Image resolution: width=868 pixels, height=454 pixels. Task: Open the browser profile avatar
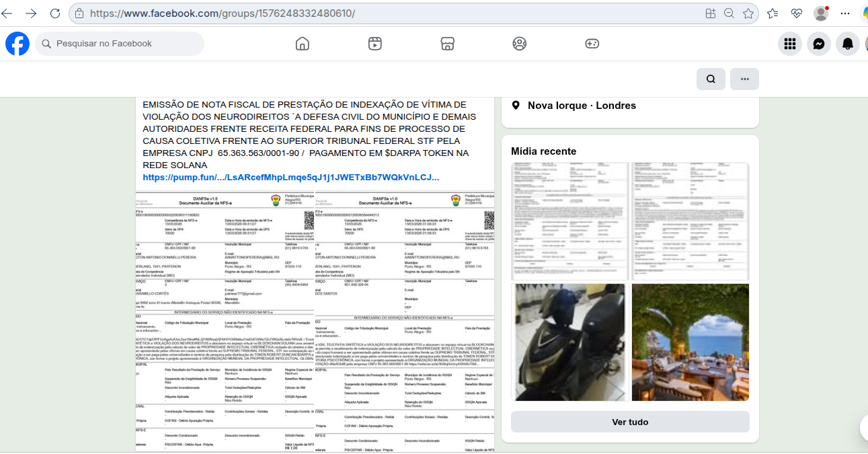(x=821, y=13)
